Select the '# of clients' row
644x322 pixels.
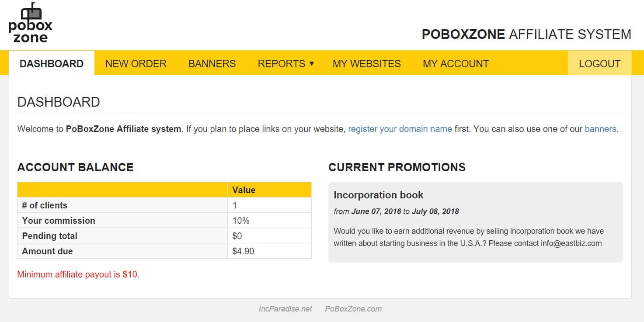pos(164,205)
